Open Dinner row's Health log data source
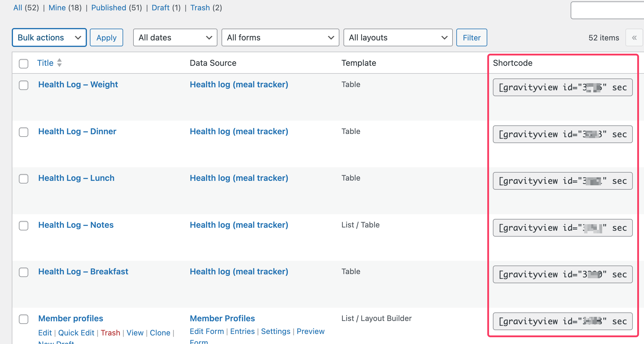644x344 pixels. [239, 131]
